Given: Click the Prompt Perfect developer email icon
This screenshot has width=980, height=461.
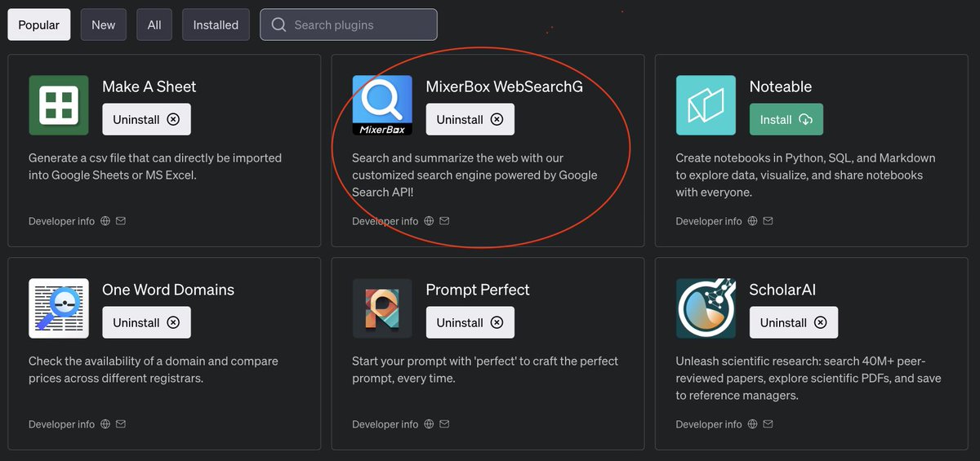Looking at the screenshot, I should 444,424.
